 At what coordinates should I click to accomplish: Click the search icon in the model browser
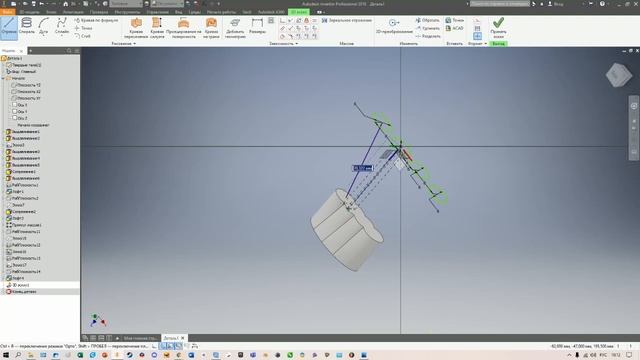coord(69,51)
